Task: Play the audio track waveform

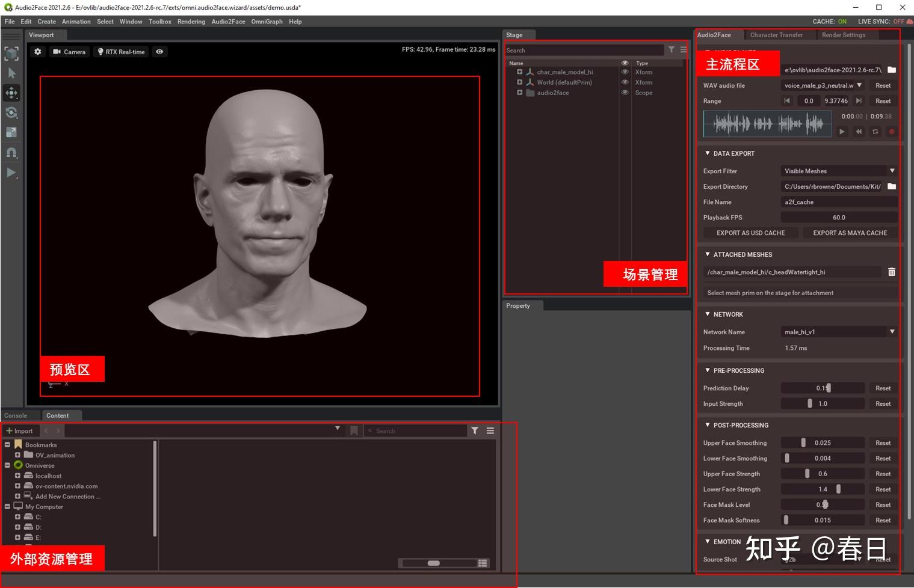Action: click(842, 132)
